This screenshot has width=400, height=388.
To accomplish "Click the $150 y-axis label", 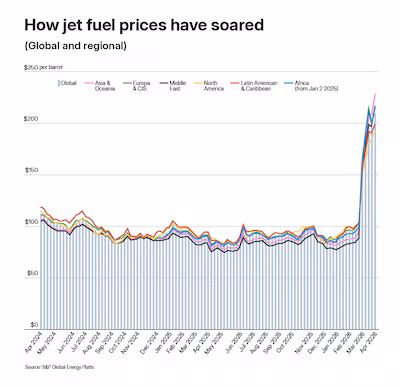I will (31, 170).
